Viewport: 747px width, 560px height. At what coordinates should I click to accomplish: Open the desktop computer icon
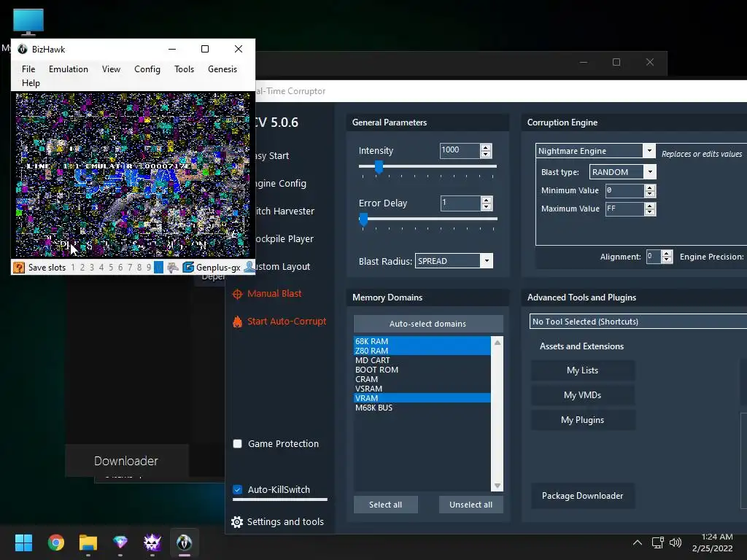pos(28,23)
